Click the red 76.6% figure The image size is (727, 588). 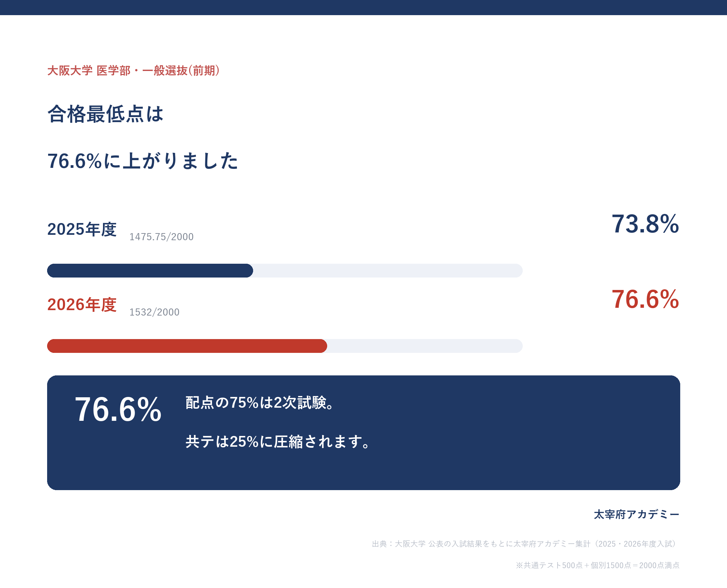(645, 299)
